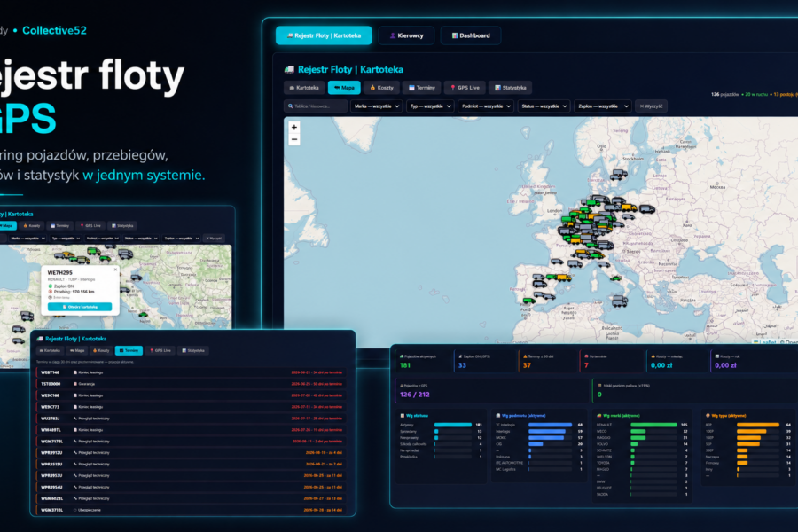Select the truck marker in southern Italy

pyautogui.click(x=620, y=301)
